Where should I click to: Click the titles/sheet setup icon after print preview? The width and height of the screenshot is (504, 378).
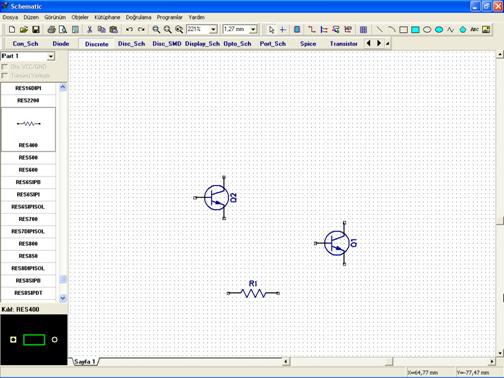point(75,30)
